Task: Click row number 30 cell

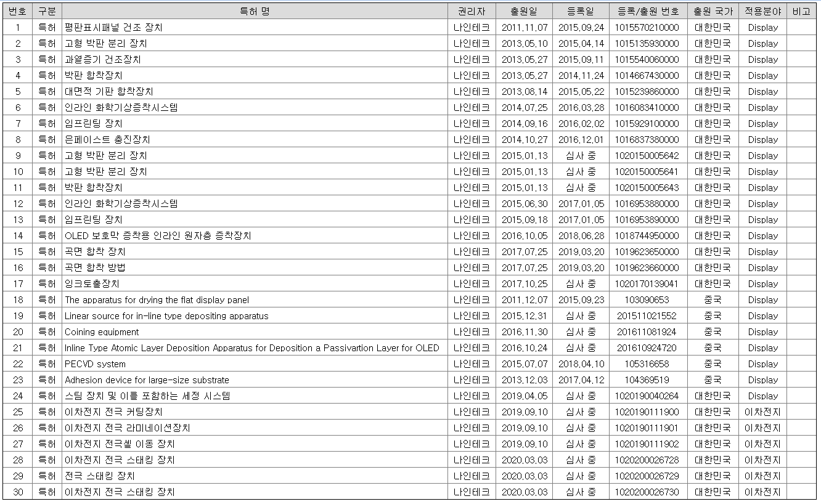Action: (x=17, y=492)
